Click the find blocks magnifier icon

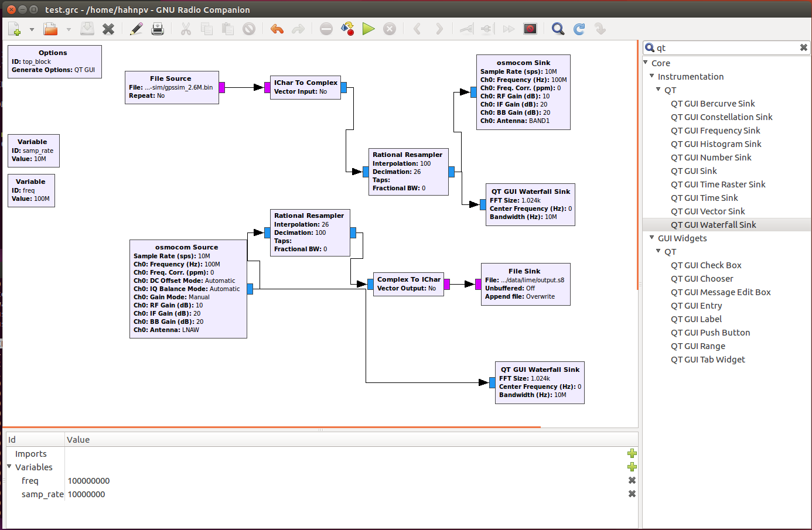(558, 29)
